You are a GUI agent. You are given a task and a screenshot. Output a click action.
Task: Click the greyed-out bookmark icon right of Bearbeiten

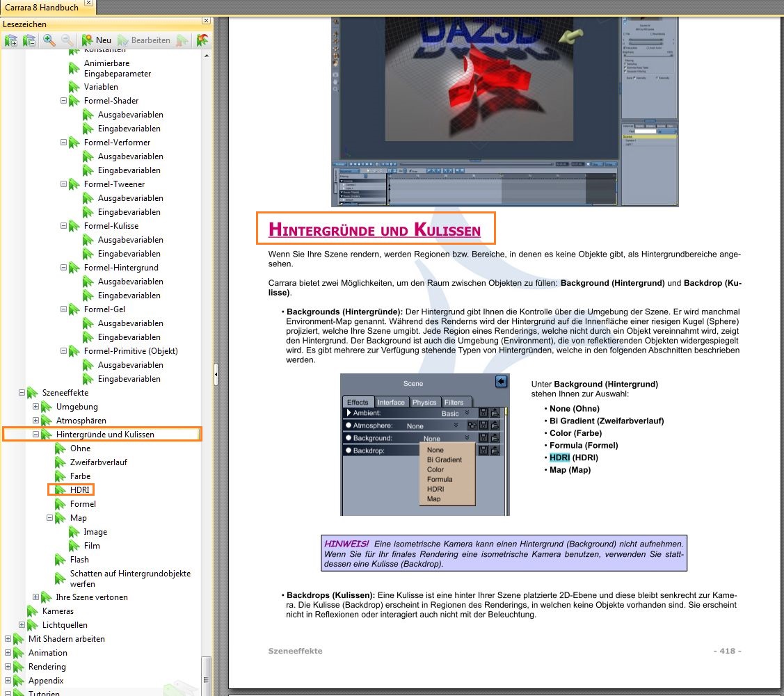point(182,40)
